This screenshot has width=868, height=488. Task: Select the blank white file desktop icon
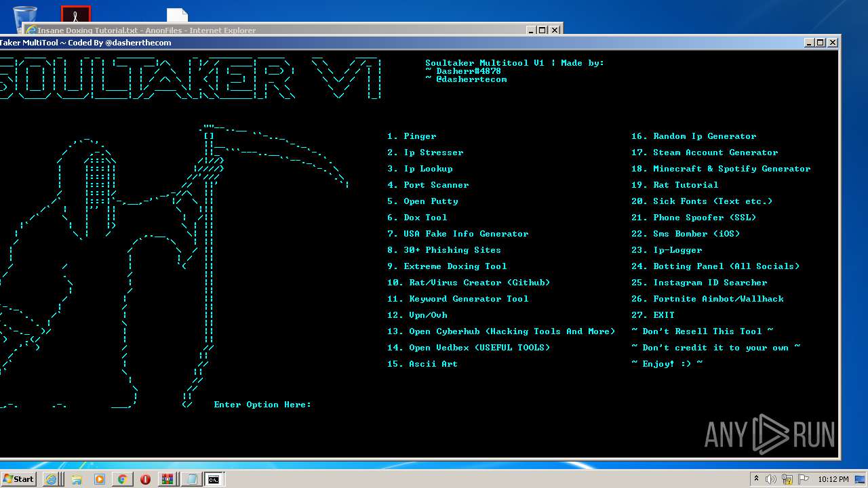(178, 15)
